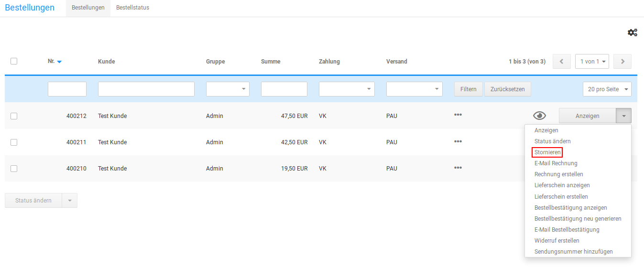
Task: Open the Gruppe filter dropdown
Action: [x=228, y=89]
